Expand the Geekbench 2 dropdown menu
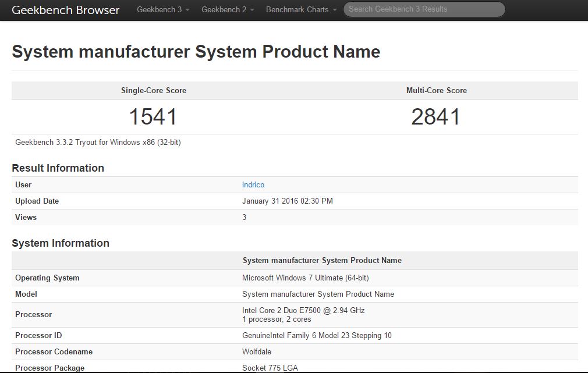This screenshot has width=588, height=373. [228, 10]
